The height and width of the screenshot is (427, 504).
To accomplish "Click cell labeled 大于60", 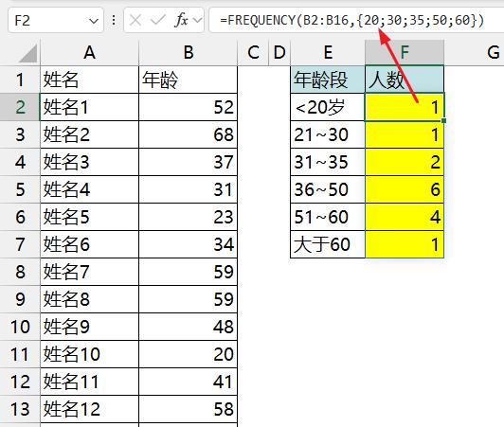I will (328, 244).
